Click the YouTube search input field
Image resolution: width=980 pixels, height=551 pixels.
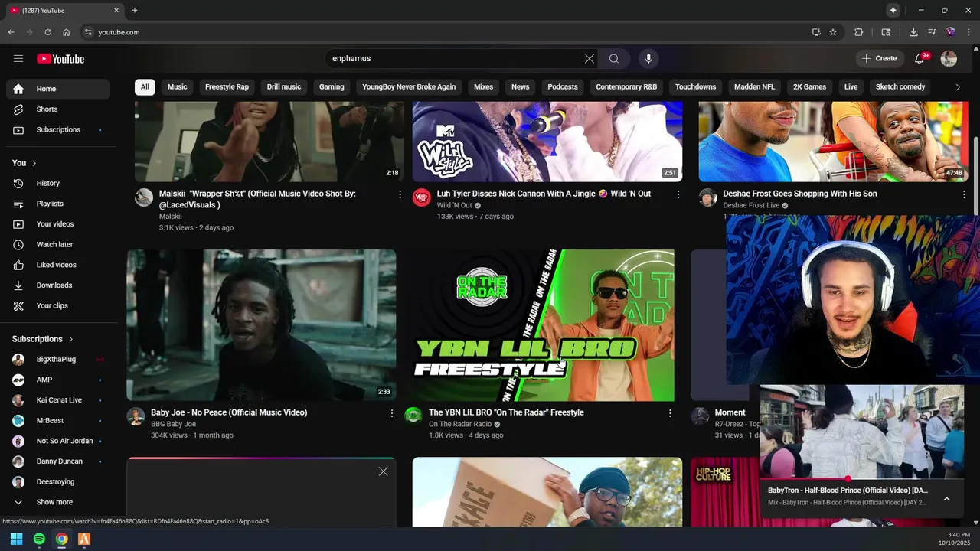[456, 59]
